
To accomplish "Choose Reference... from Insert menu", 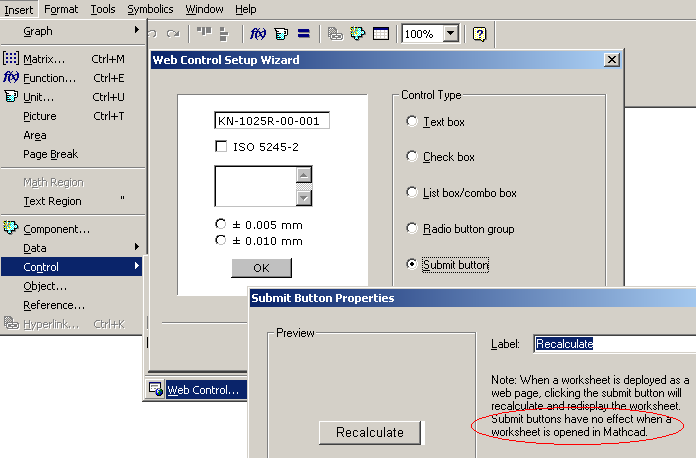I will click(x=73, y=305).
